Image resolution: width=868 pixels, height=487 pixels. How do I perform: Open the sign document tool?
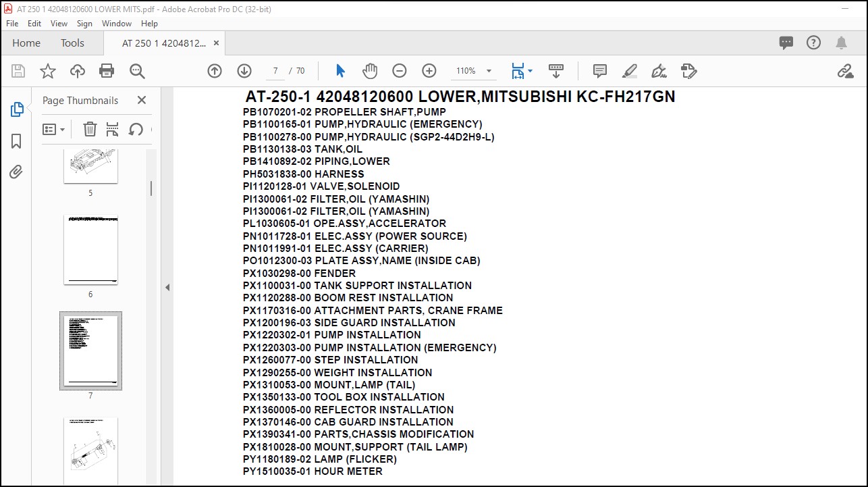659,71
